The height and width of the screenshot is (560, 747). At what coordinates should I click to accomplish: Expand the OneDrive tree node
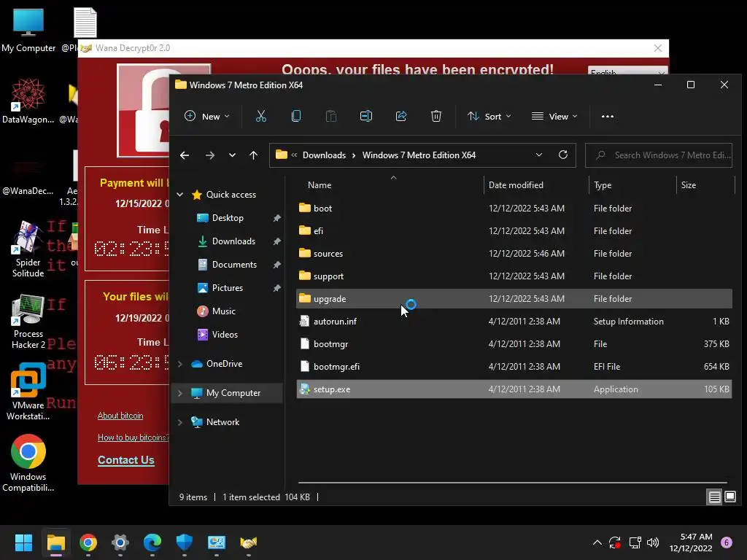[x=180, y=364]
